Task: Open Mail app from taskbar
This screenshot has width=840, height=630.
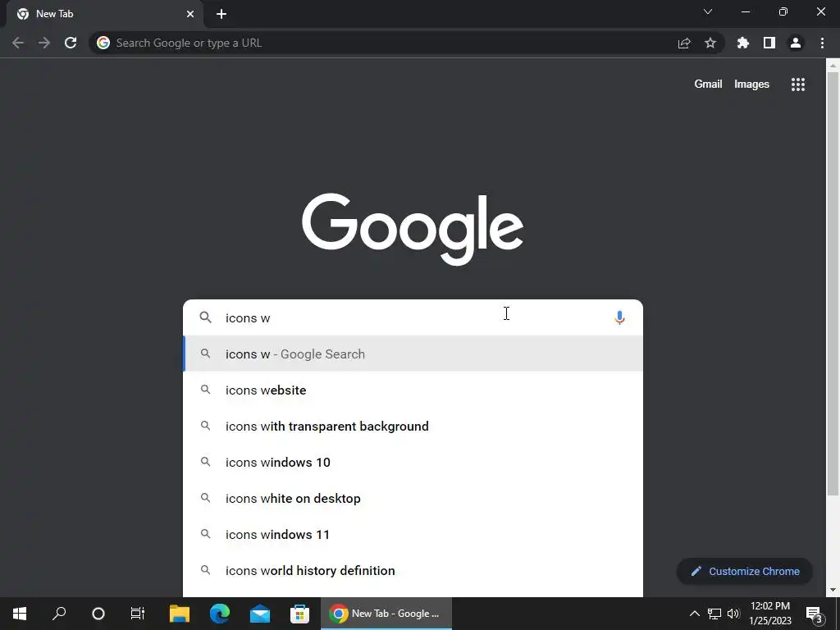Action: 260,614
